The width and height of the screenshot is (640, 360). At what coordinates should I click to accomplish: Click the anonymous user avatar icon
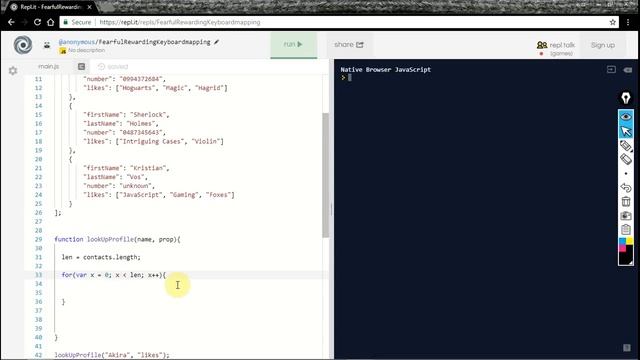tap(47, 45)
